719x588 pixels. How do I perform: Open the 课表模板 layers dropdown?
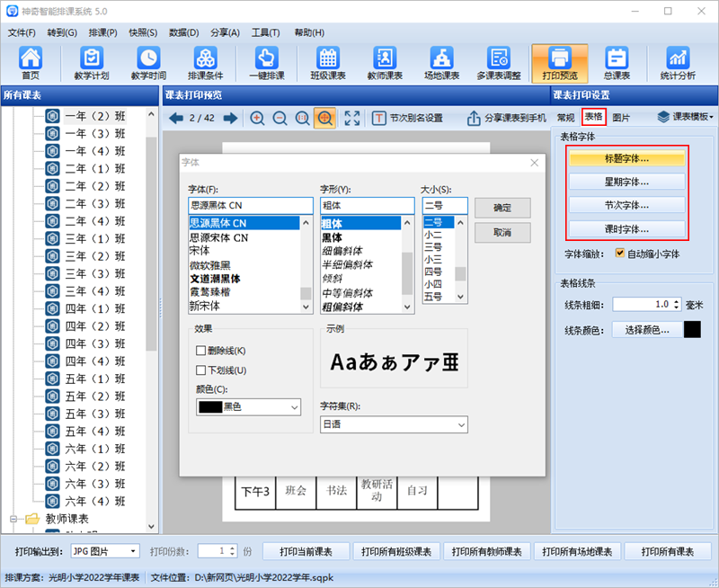[686, 117]
